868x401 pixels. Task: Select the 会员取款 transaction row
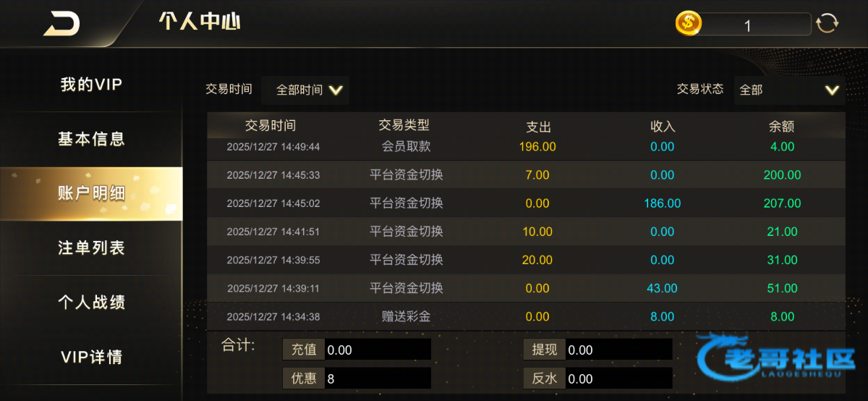coord(525,147)
